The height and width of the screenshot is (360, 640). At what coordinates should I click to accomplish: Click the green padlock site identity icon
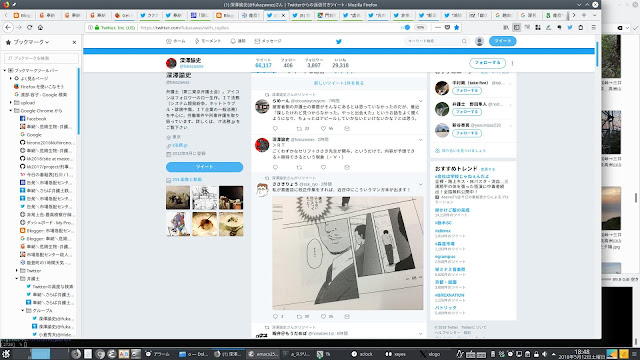click(x=97, y=28)
